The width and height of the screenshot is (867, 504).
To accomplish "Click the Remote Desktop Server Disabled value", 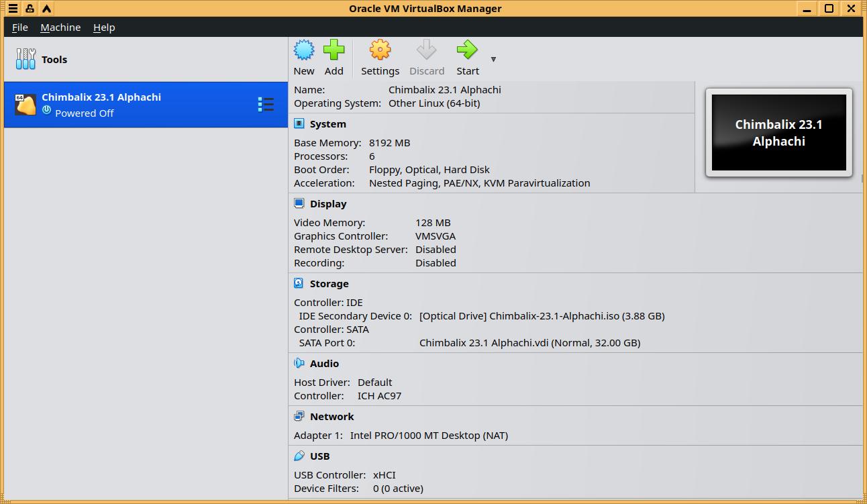I will point(436,250).
